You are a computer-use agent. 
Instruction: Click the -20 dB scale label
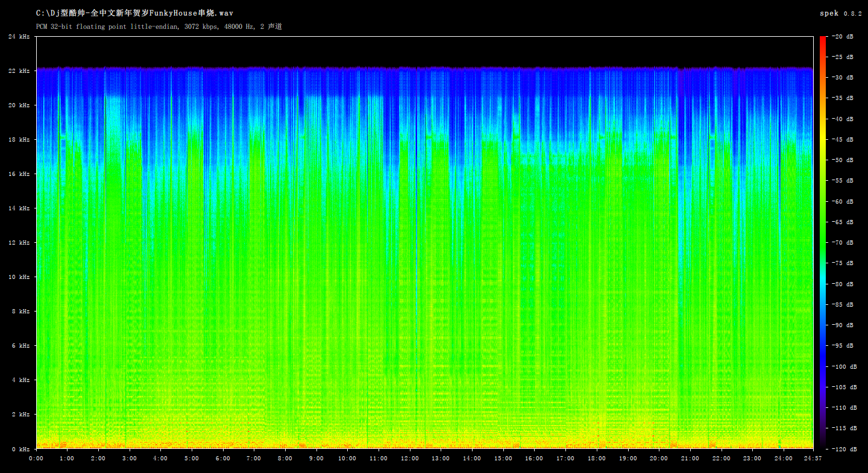[842, 37]
